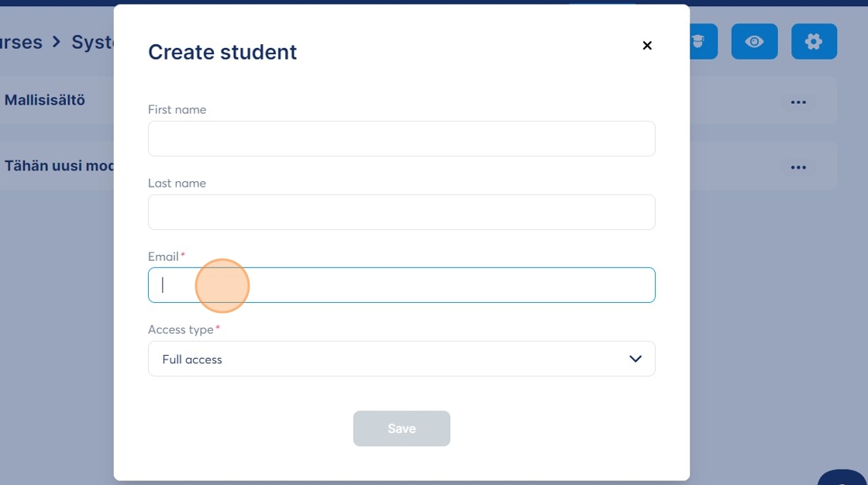
Task: Go to Courses in the breadcrumb
Action: tap(21, 42)
